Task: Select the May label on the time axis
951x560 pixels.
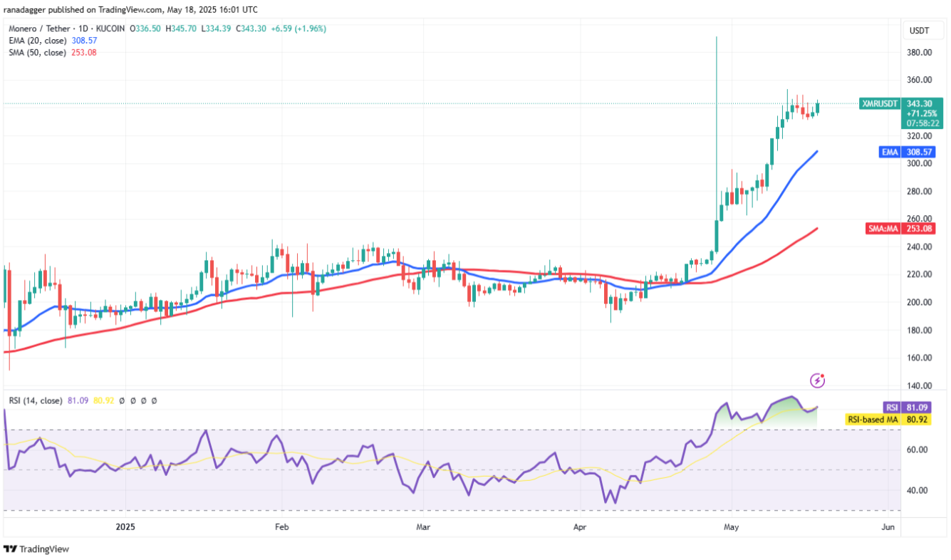Action: click(x=730, y=527)
